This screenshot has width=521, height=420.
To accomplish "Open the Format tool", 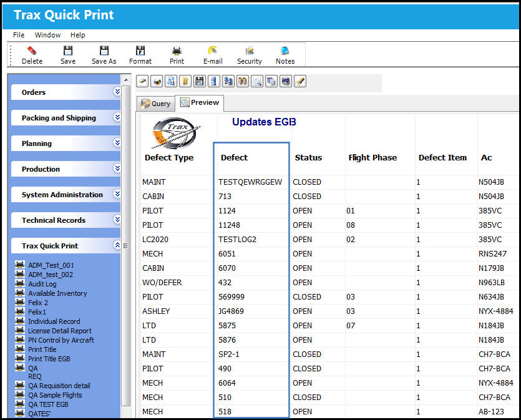I will pyautogui.click(x=140, y=51).
